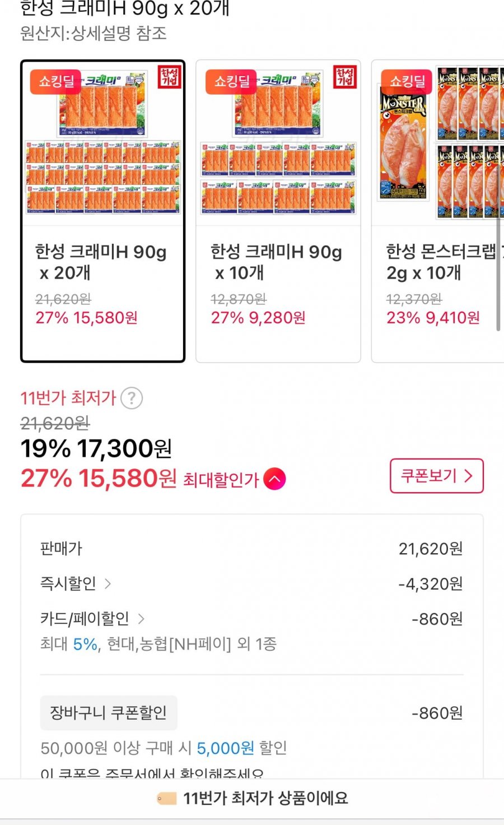
Task: Click the price tag icon in bottom banner
Action: (x=167, y=799)
